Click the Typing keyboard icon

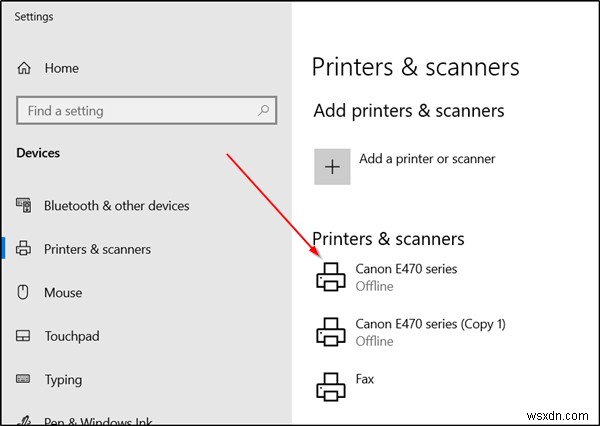coord(23,379)
